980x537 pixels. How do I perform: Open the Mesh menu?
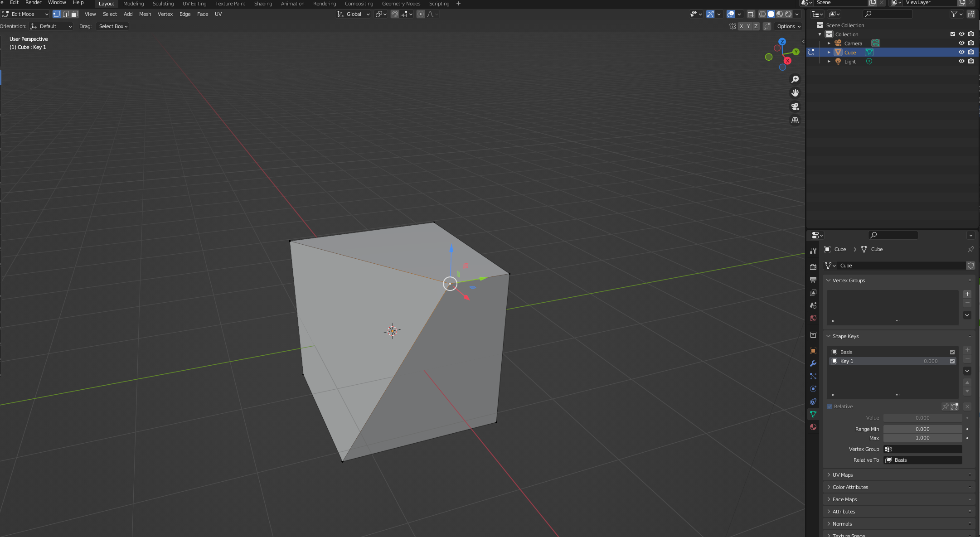(145, 14)
